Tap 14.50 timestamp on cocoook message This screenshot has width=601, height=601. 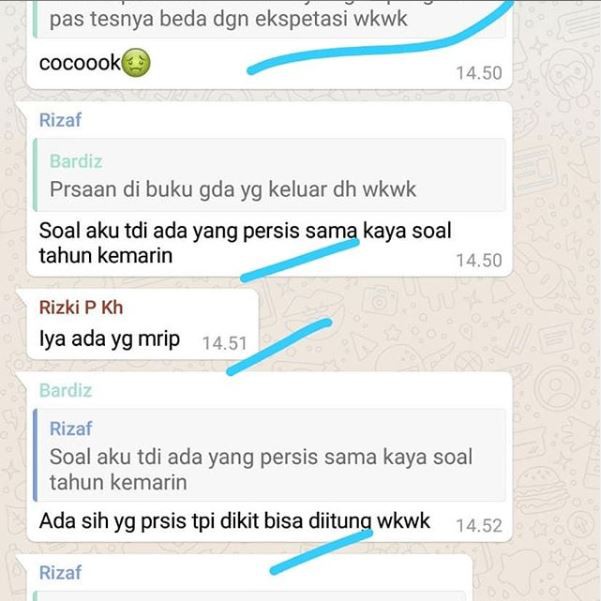(x=479, y=73)
